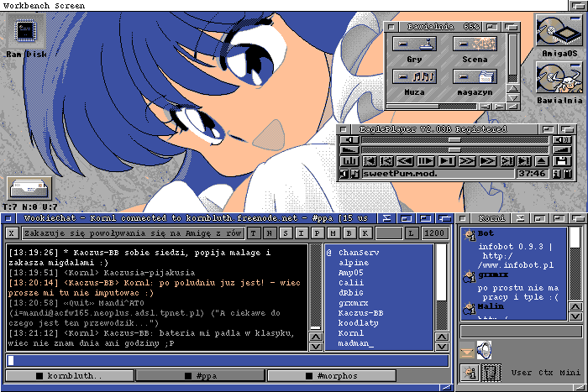Open the magazyn drawer in Bawialnia window
Image resolution: width=588 pixels, height=392 pixels.
click(475, 76)
